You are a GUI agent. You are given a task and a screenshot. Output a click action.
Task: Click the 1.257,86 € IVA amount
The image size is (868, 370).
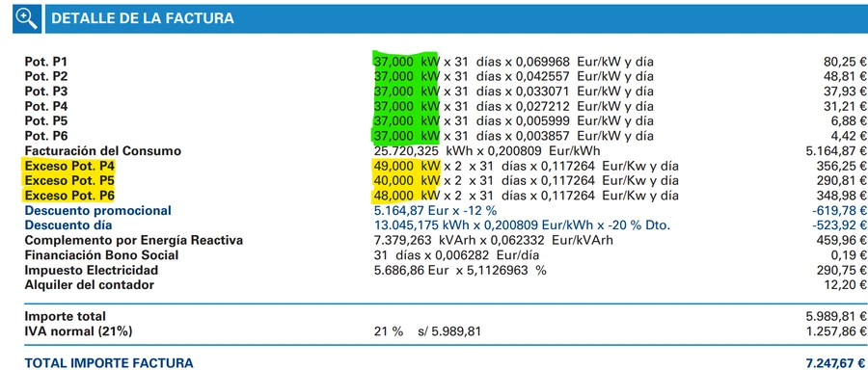coord(837,331)
